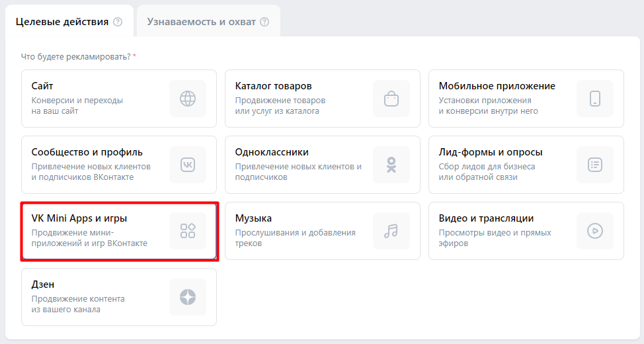
Task: Pick the Мобильное приложение title
Action: [x=497, y=86]
